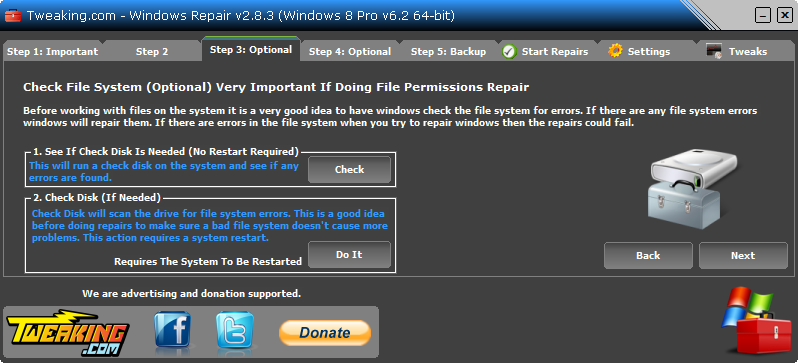Select the Step 3: Optional tab

pos(251,49)
